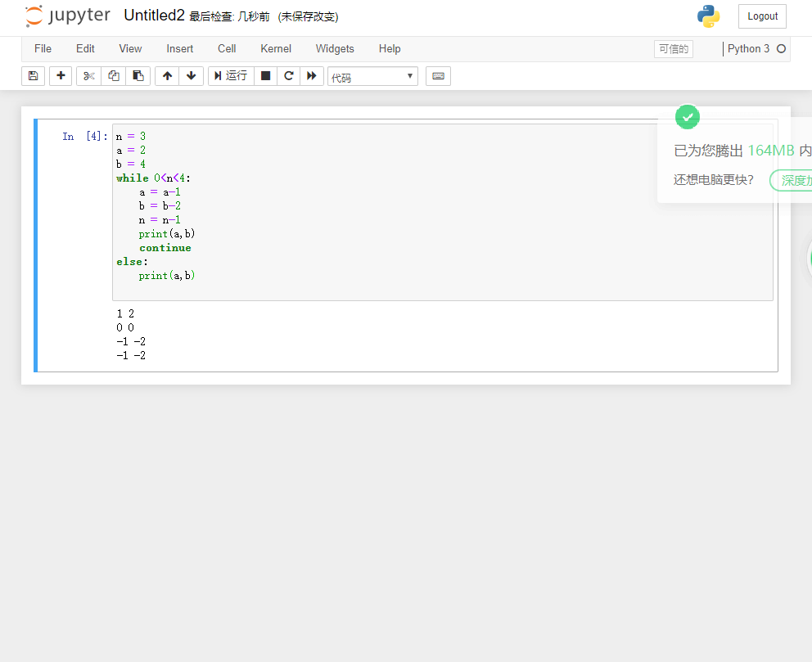
Task: Open the Kernel menu
Action: point(275,49)
